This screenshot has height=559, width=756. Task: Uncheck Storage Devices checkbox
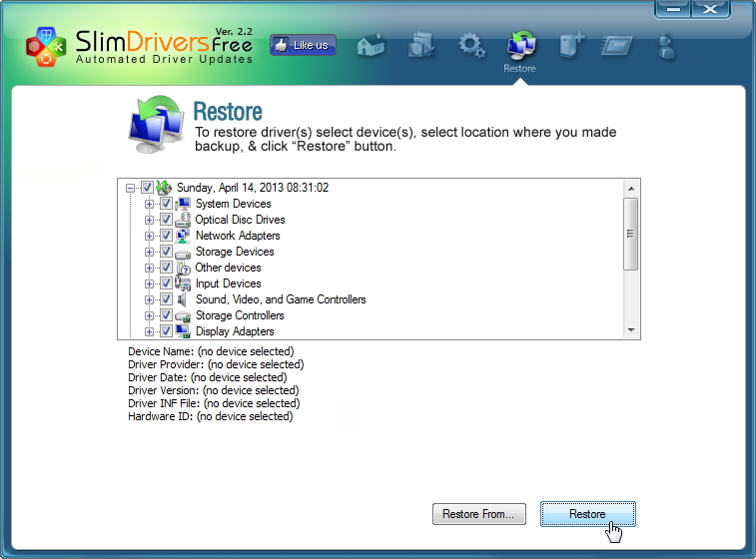click(x=166, y=252)
